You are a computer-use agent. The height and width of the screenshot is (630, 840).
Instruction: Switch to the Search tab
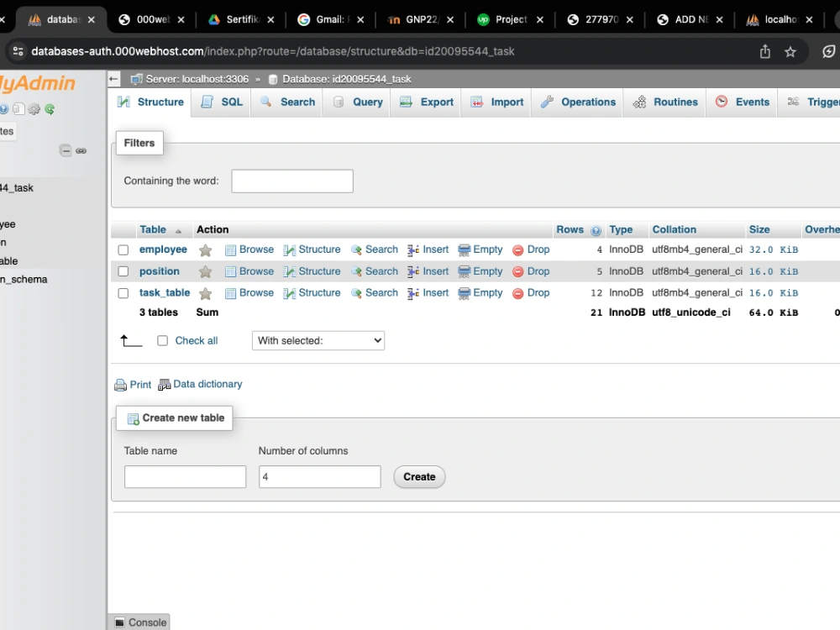287,102
